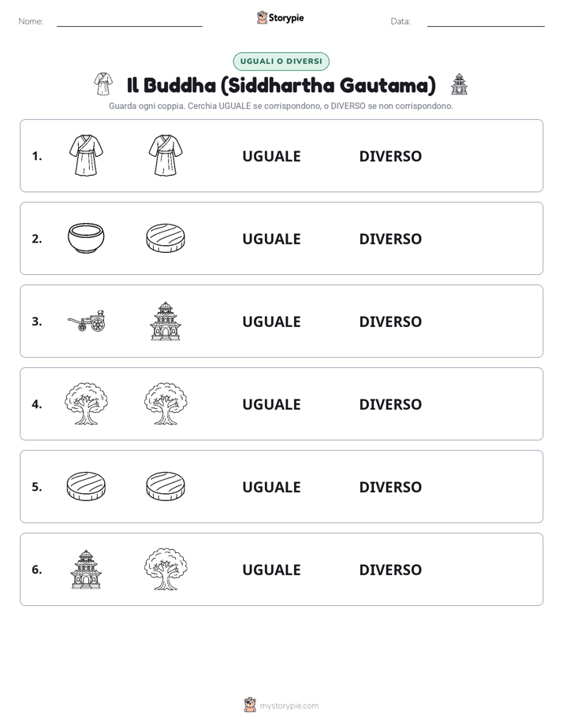This screenshot has height=728, width=563.
Task: Select DIVERSO for row 2
Action: click(390, 239)
